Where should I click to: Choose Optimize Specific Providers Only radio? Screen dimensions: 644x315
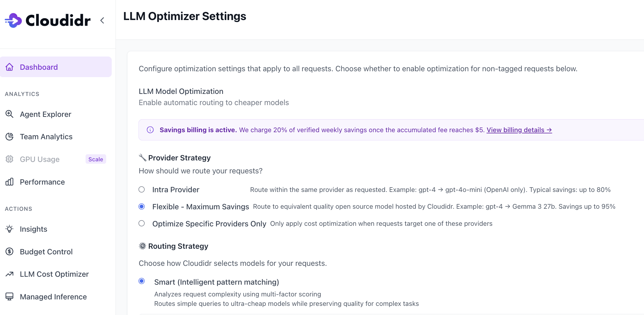(142, 223)
